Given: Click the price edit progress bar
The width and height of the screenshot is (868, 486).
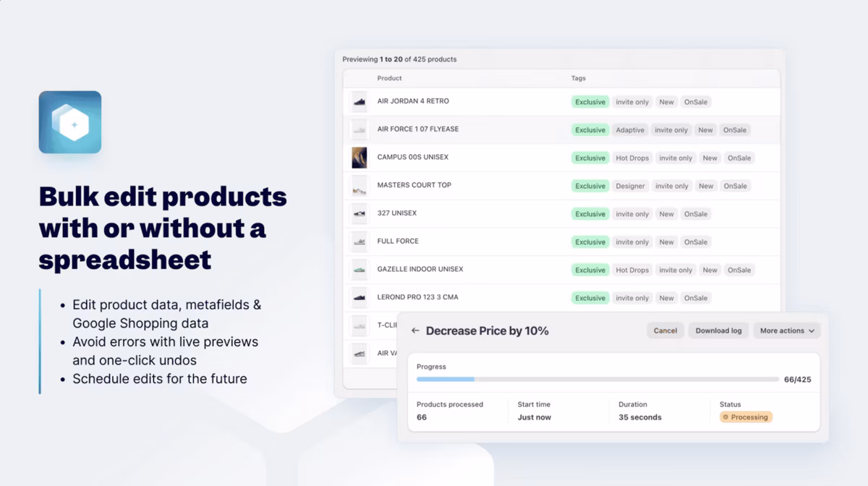Looking at the screenshot, I should [597, 379].
